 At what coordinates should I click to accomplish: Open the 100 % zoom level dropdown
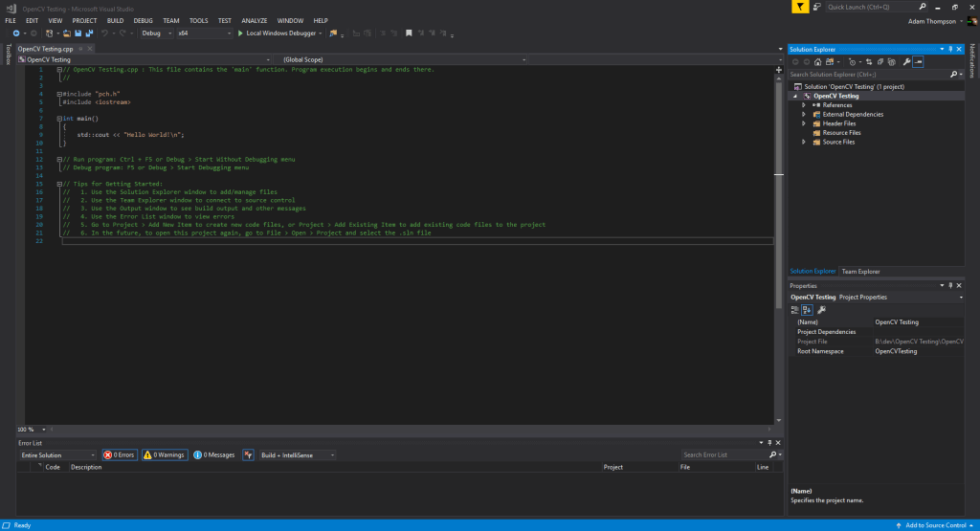point(32,430)
